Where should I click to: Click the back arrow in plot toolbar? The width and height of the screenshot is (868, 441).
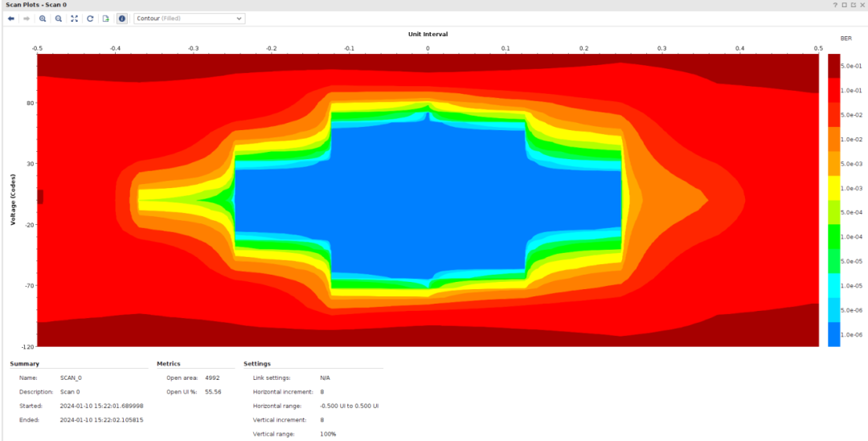click(x=11, y=18)
